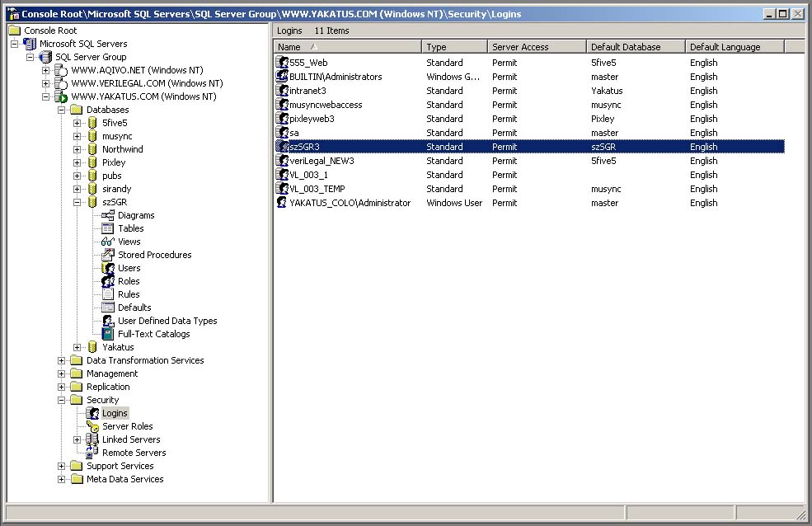Click the Views glasses icon
Image resolution: width=812 pixels, height=526 pixels.
[108, 242]
